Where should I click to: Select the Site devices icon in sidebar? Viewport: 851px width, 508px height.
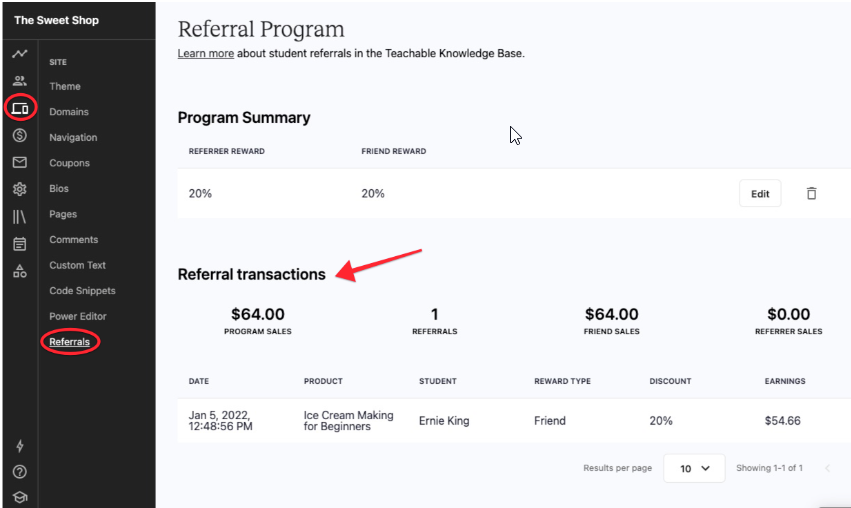pos(19,108)
